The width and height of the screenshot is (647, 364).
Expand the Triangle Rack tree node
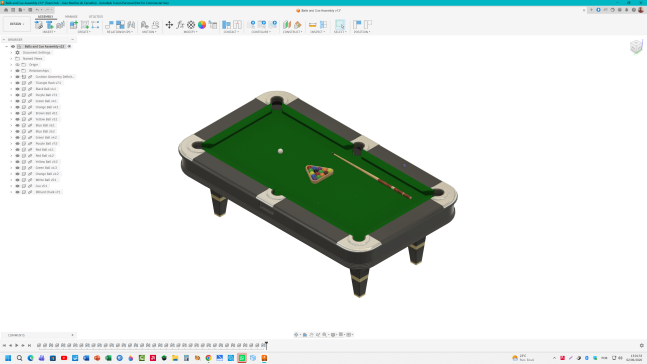coord(11,83)
